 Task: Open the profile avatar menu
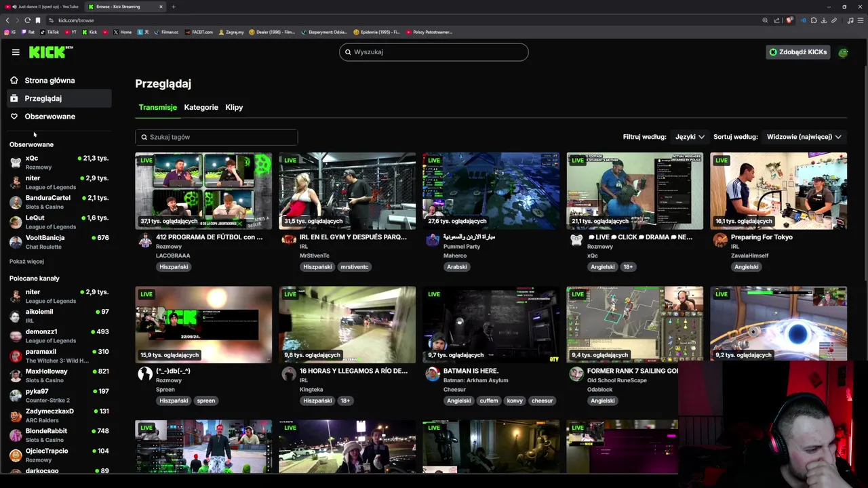pos(843,52)
